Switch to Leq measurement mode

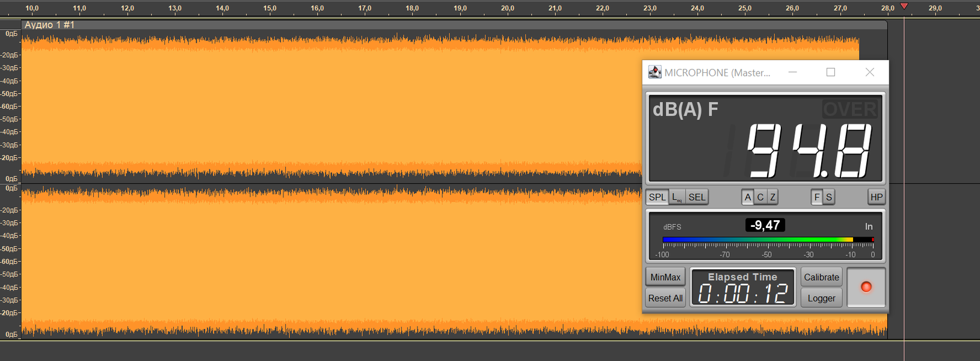677,197
